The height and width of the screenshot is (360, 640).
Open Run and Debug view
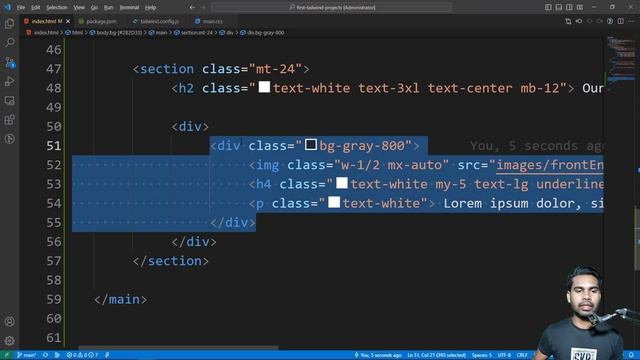(x=9, y=81)
